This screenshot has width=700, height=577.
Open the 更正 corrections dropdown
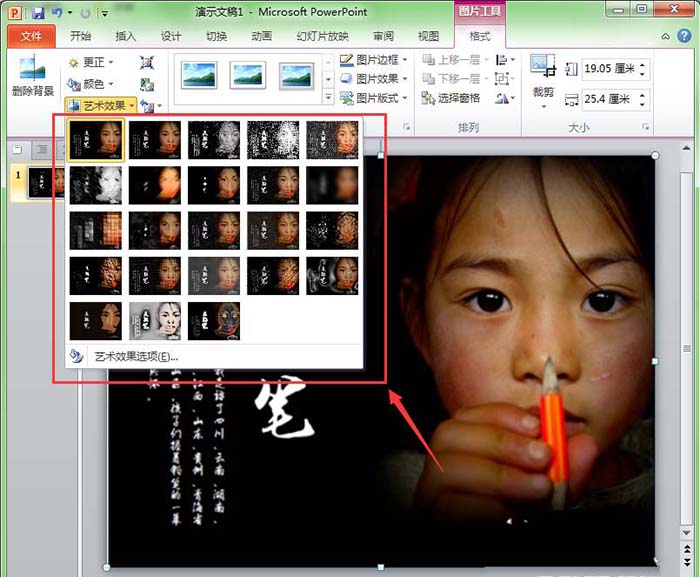click(91, 62)
